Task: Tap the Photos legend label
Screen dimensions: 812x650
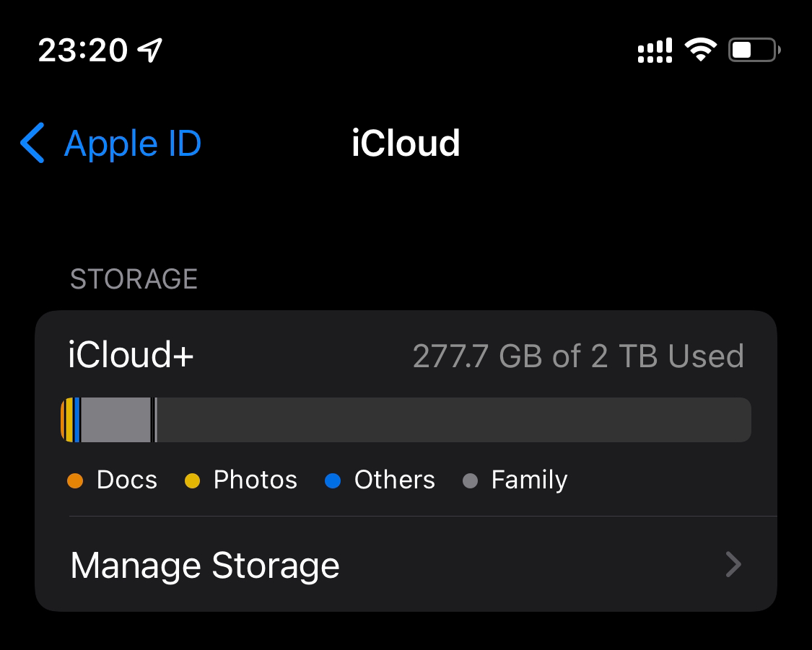Action: [x=256, y=480]
